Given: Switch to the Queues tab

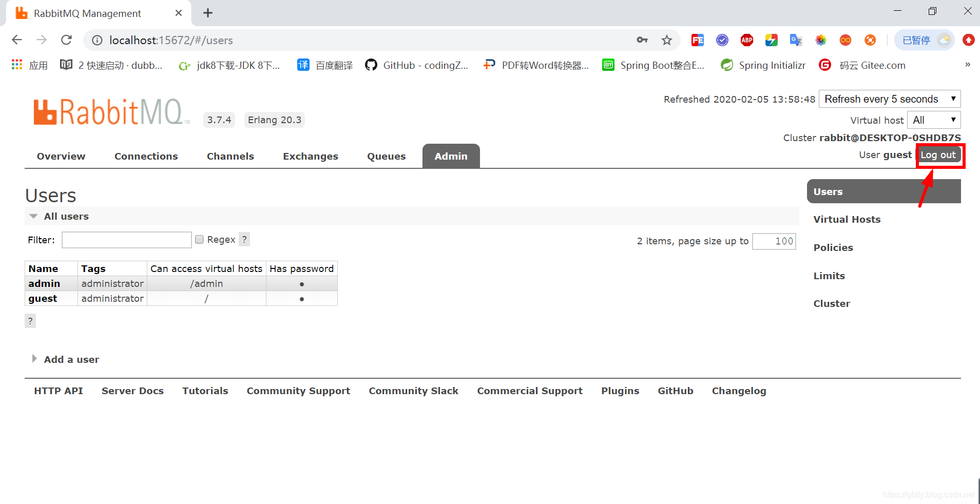Looking at the screenshot, I should (x=387, y=157).
